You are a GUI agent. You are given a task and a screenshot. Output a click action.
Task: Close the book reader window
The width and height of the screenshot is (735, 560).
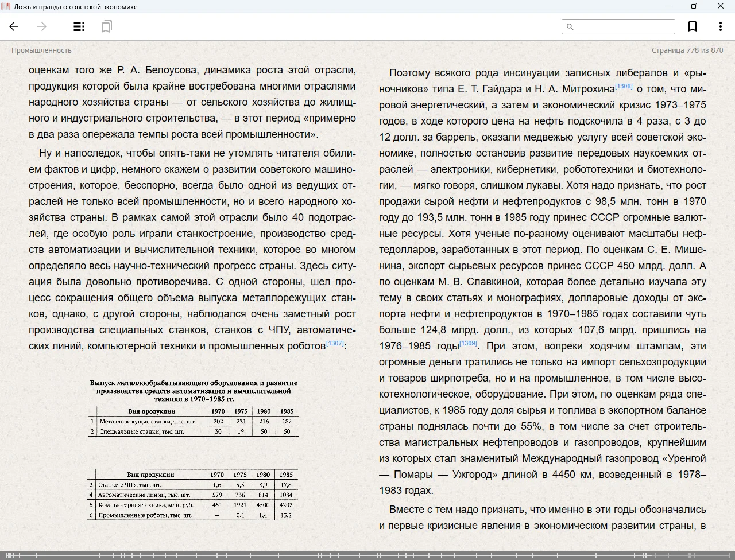[x=721, y=6]
